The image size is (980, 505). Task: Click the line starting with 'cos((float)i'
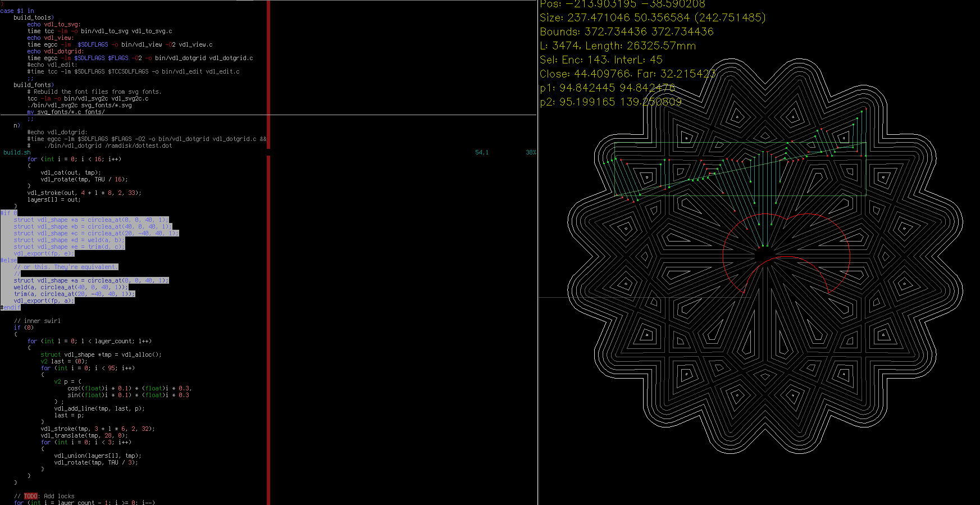(x=130, y=388)
